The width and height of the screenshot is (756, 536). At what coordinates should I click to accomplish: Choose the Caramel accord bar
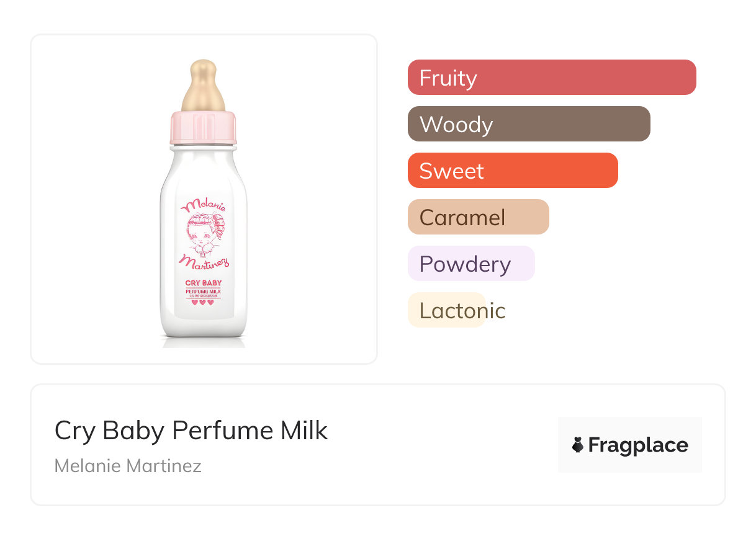click(478, 217)
